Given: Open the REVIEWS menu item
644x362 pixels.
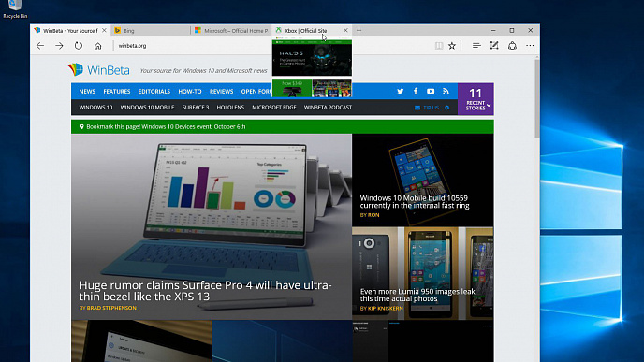Looking at the screenshot, I should pos(221,91).
